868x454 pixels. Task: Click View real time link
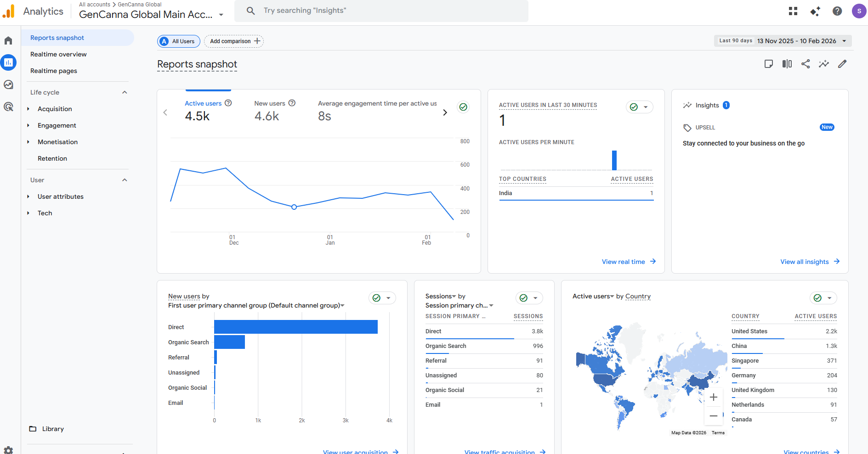pos(628,262)
